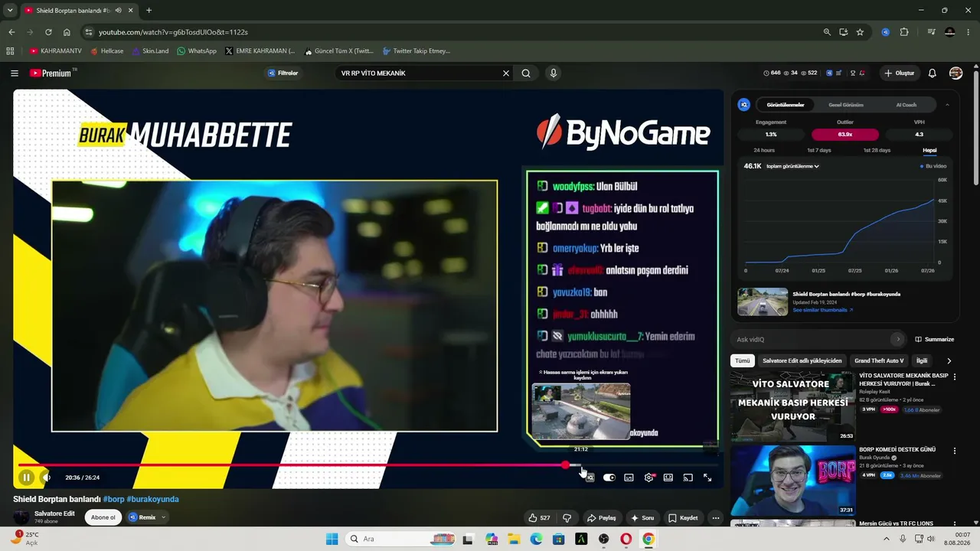Screen dimensions: 980x551
Task: Open YouTube notifications bell
Action: point(932,73)
